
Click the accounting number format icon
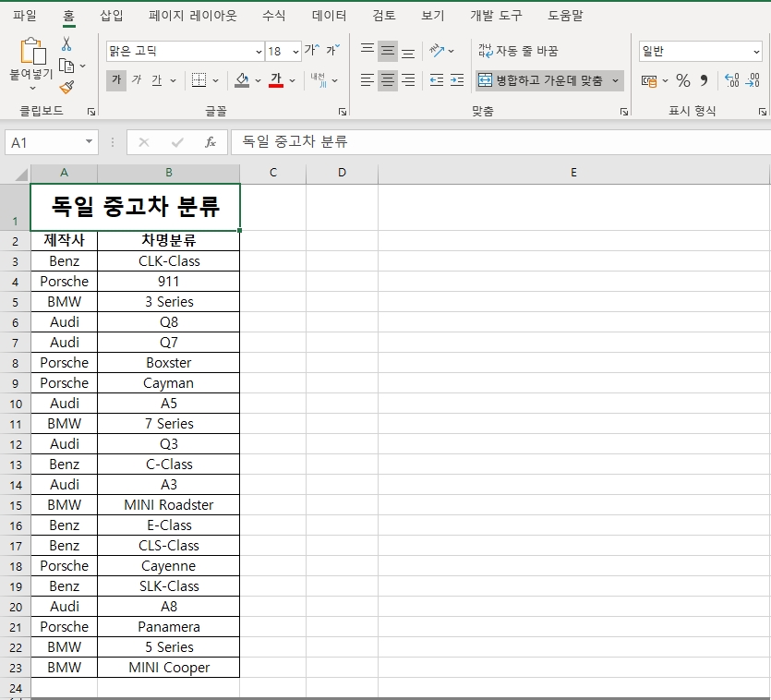click(649, 80)
